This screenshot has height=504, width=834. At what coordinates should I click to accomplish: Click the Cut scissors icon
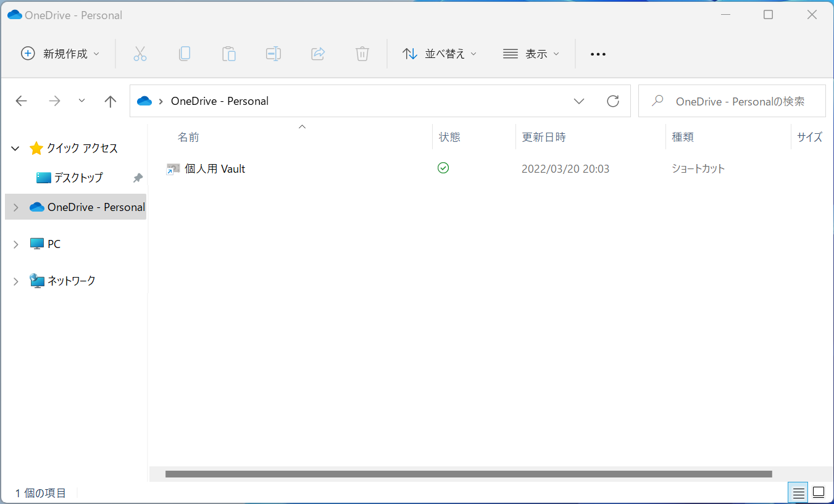[x=140, y=54]
